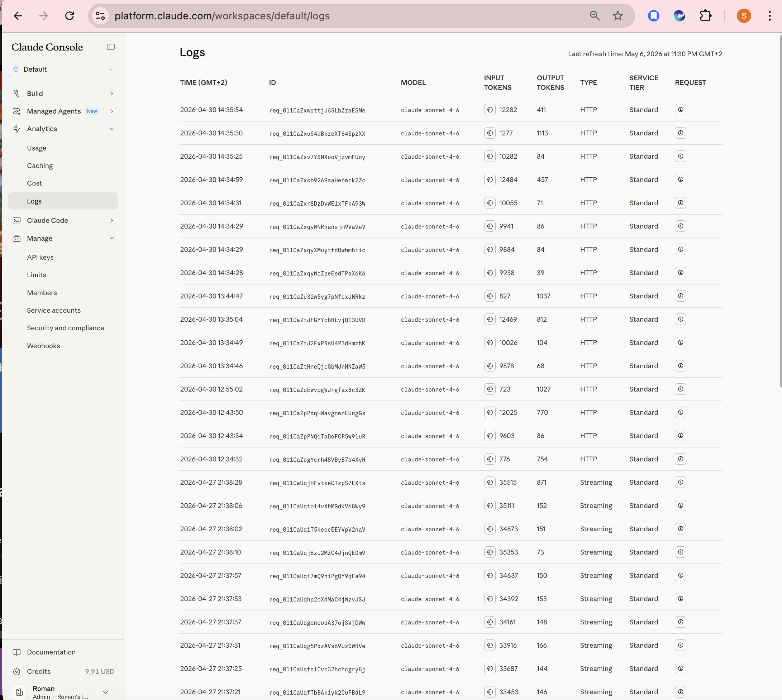Select ID req_011CaZpPdqHWavgnwnEUngGs

[317, 413]
